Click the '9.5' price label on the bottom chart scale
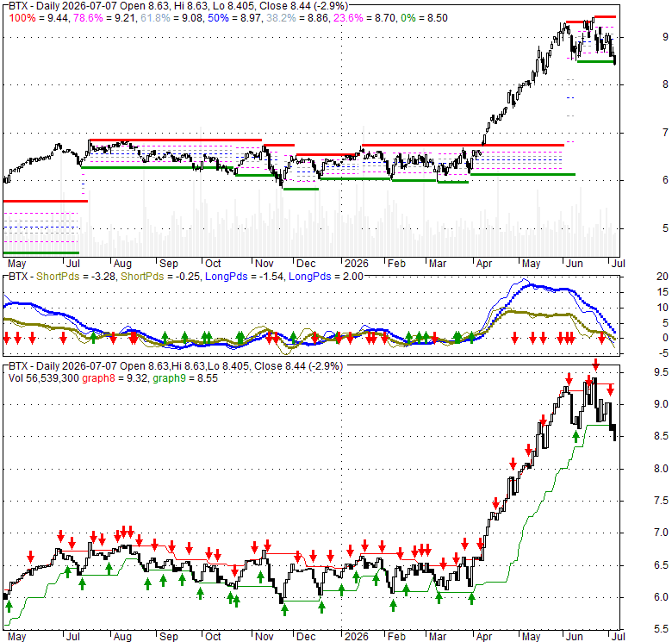The height and width of the screenshot is (642, 672). 661,372
